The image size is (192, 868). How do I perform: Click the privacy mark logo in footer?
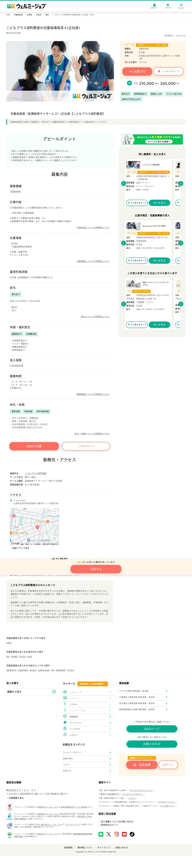coord(9,826)
